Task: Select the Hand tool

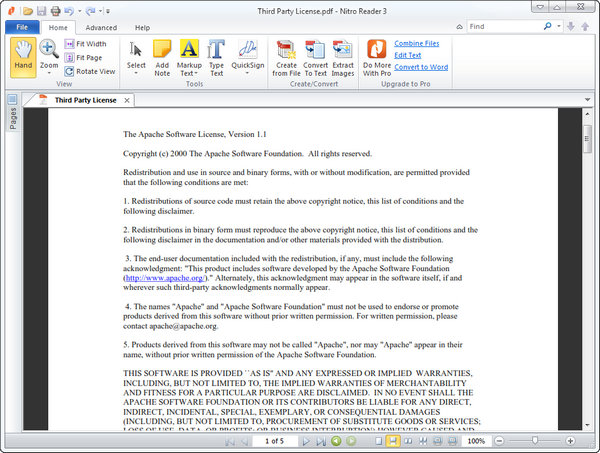Action: [x=21, y=56]
